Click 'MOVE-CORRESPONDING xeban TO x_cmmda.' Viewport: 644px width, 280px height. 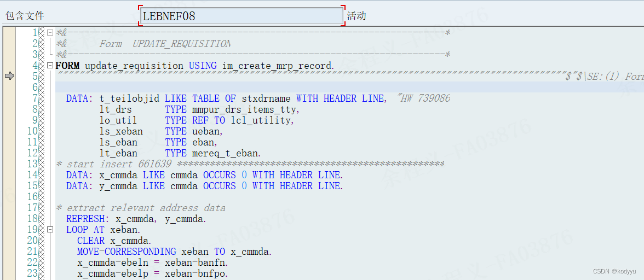(x=175, y=252)
